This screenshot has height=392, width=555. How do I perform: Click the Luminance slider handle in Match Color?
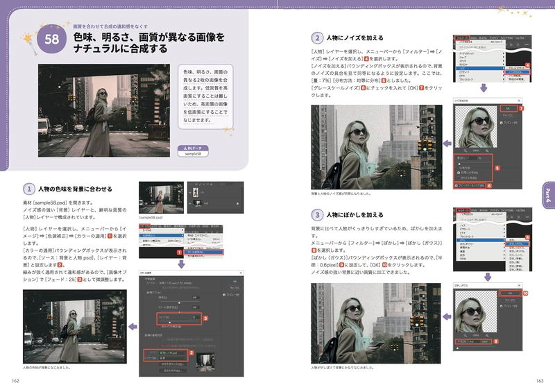[179, 302]
